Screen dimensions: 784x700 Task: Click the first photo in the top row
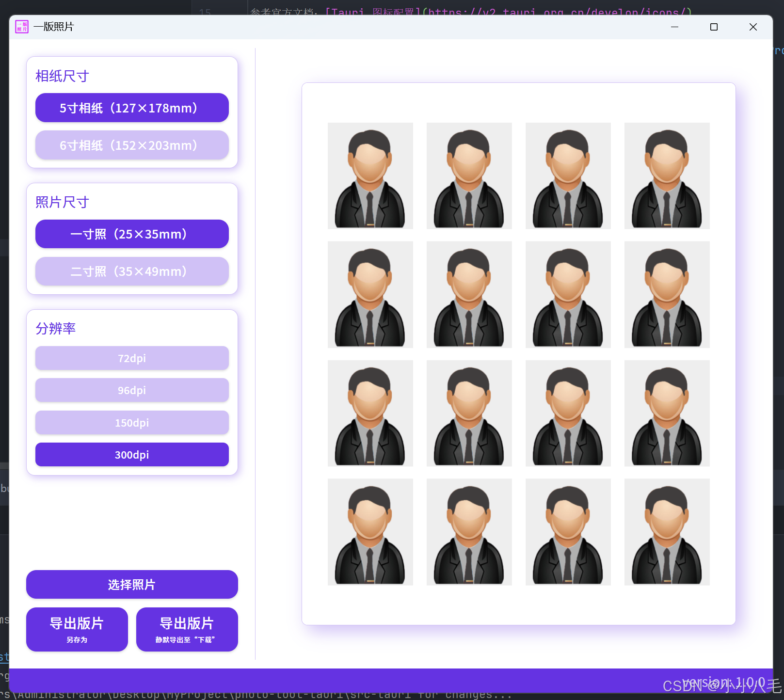[370, 175]
